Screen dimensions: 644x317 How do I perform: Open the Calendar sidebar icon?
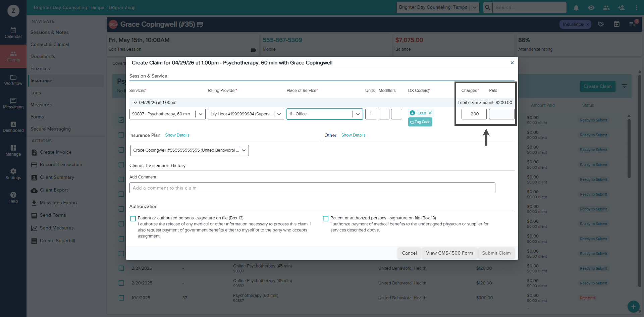coord(13,33)
